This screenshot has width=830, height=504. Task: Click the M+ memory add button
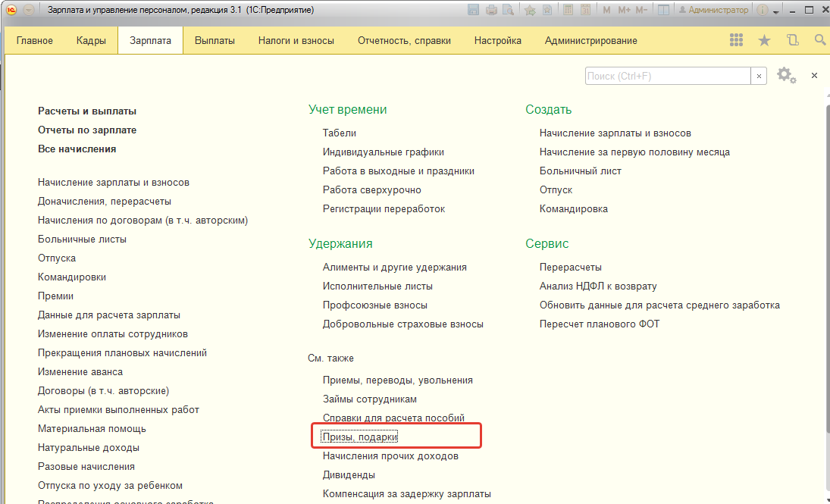point(624,10)
